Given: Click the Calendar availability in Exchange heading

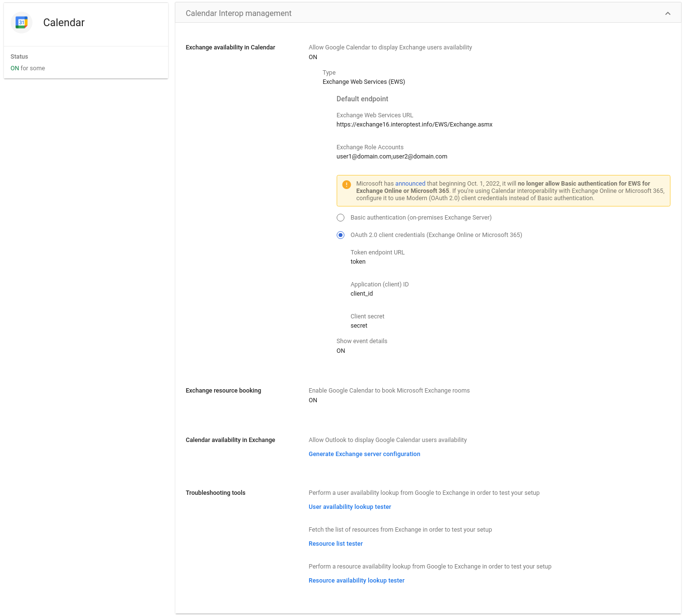Looking at the screenshot, I should pos(230,440).
